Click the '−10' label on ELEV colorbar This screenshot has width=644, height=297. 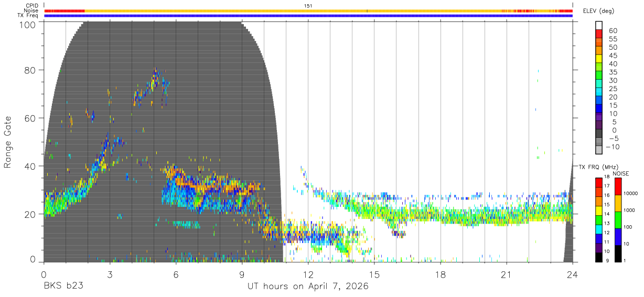[613, 147]
